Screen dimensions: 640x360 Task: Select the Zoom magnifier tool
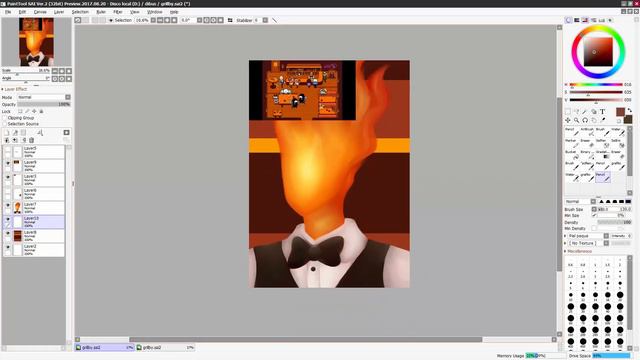[x=576, y=120]
